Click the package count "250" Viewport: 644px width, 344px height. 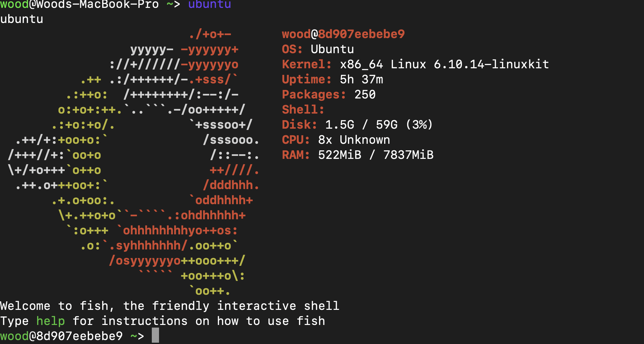click(x=365, y=95)
